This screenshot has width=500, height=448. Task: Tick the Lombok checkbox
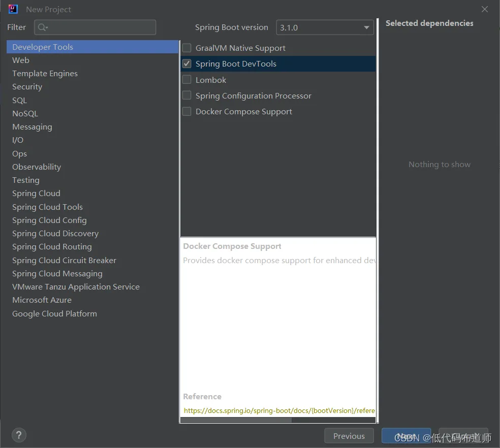click(187, 79)
